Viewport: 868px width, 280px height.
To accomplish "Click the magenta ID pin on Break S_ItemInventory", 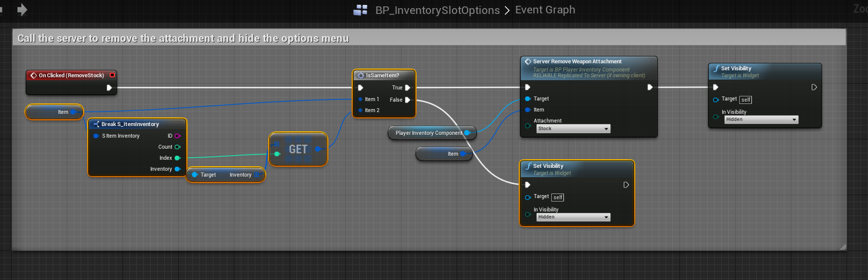I will click(178, 136).
